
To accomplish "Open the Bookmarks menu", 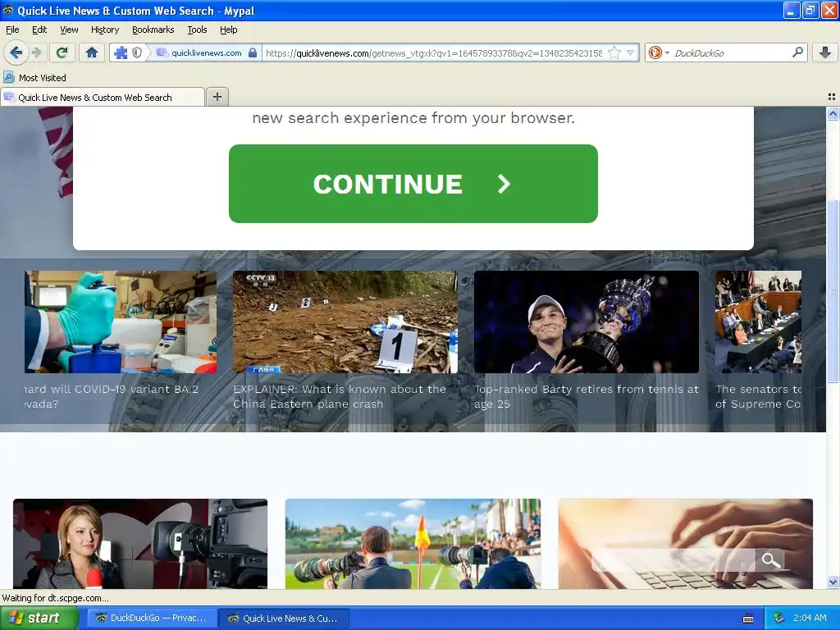I will pyautogui.click(x=153, y=30).
